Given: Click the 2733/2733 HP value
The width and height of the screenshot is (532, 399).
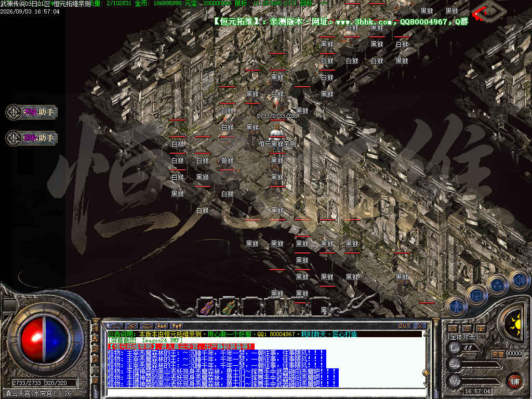Looking at the screenshot, I should point(27,383).
